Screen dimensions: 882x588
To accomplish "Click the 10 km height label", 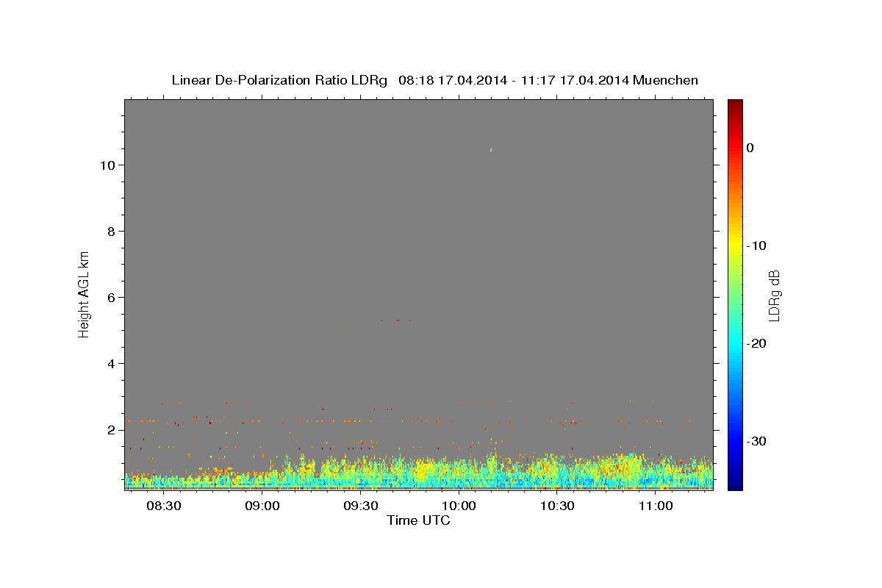I will tap(106, 165).
